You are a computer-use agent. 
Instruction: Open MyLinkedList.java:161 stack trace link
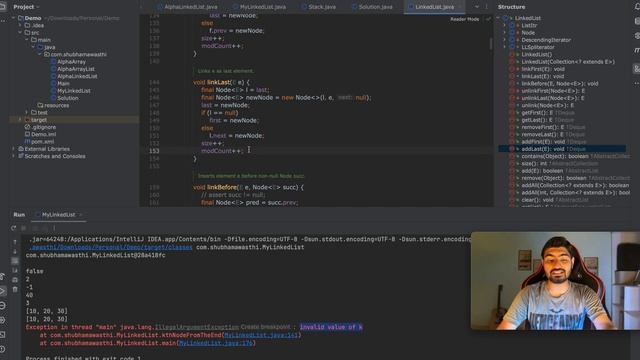coord(261,335)
